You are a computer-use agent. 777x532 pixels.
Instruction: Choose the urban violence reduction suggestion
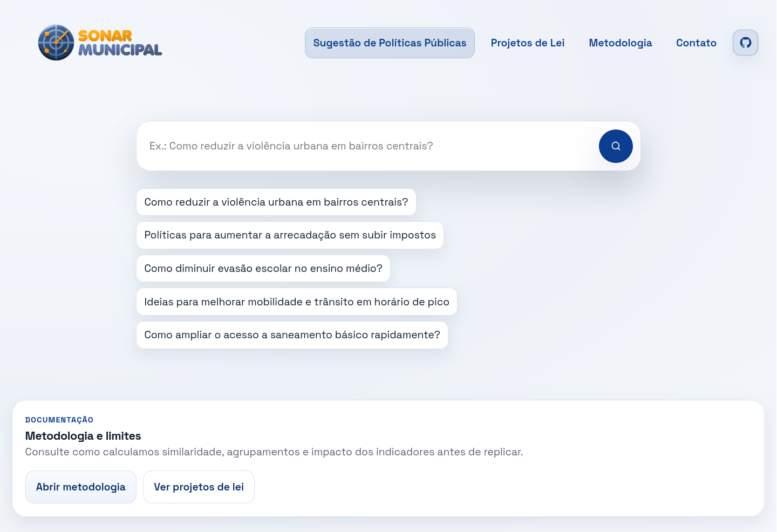point(276,202)
